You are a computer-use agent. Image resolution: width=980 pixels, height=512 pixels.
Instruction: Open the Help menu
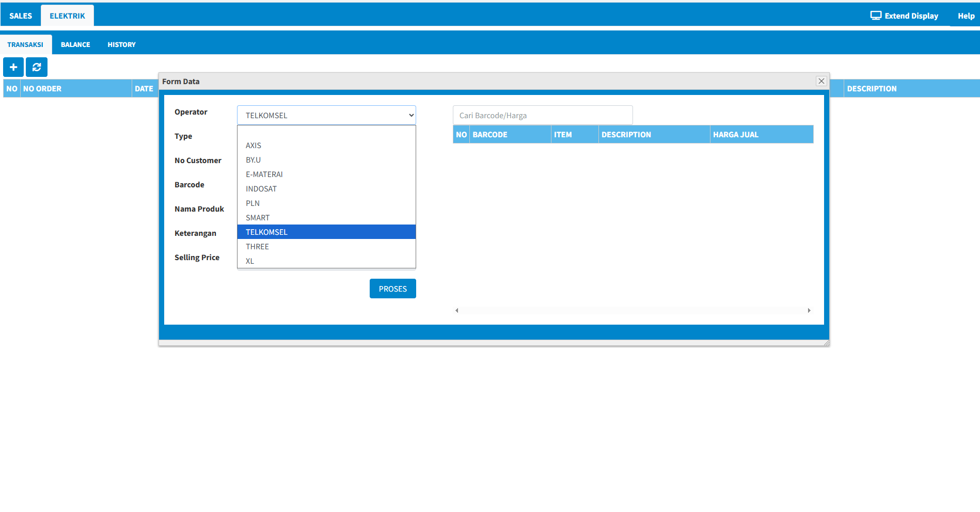[x=966, y=16]
